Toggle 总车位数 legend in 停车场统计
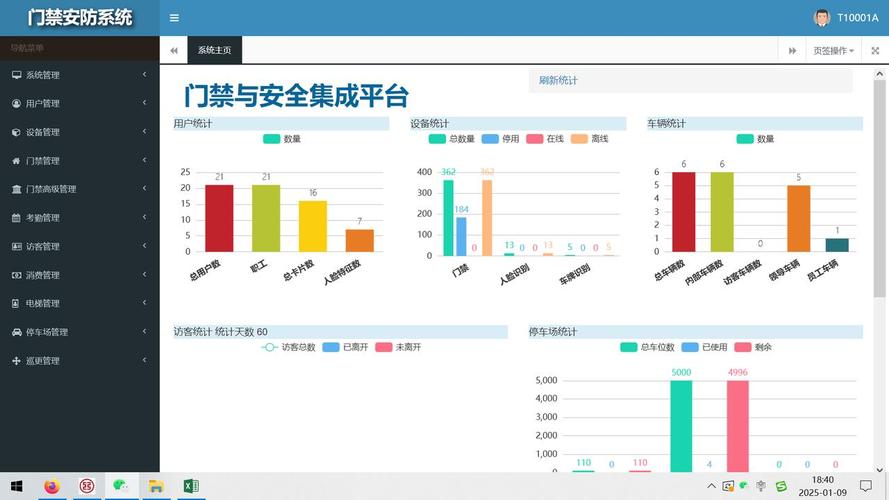The image size is (889, 500). tap(647, 347)
